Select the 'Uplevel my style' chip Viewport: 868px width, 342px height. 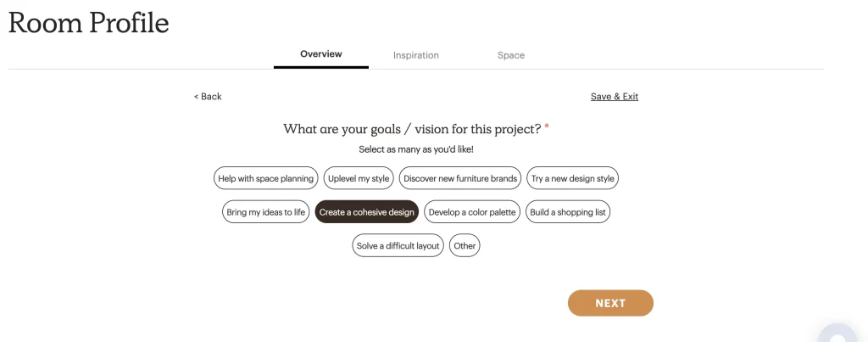click(x=359, y=178)
